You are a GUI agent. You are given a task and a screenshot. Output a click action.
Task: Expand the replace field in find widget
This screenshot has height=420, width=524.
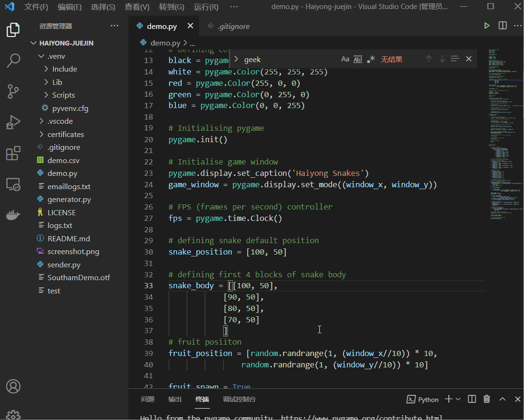click(236, 59)
